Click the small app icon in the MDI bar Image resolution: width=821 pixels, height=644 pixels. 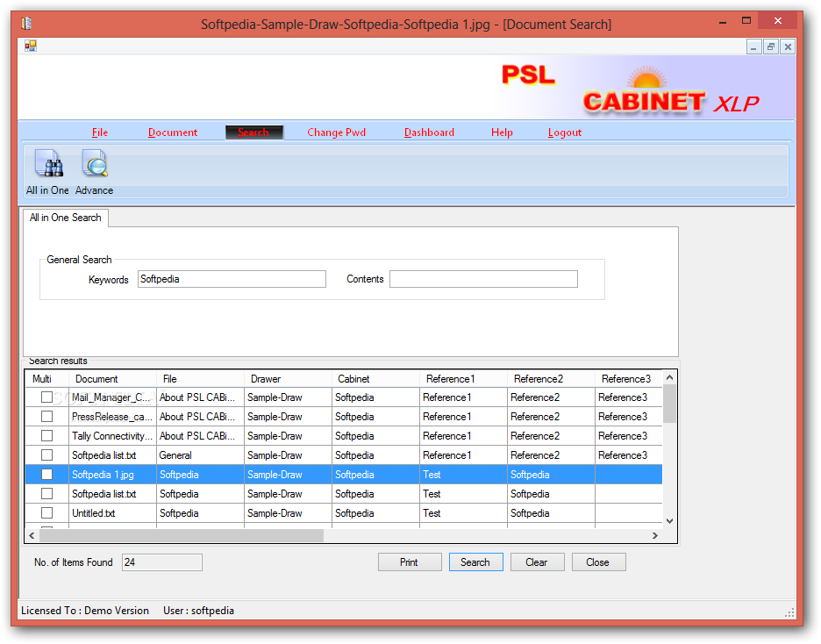[31, 47]
